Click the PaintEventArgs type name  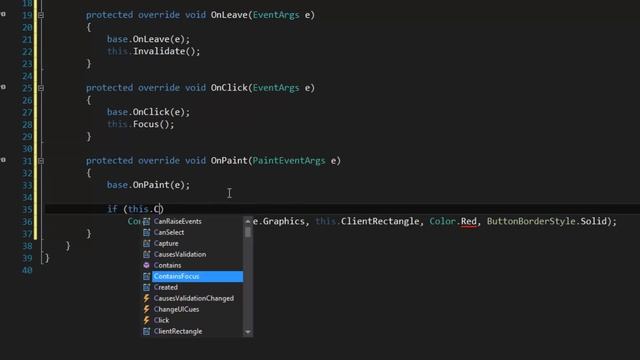click(x=289, y=161)
